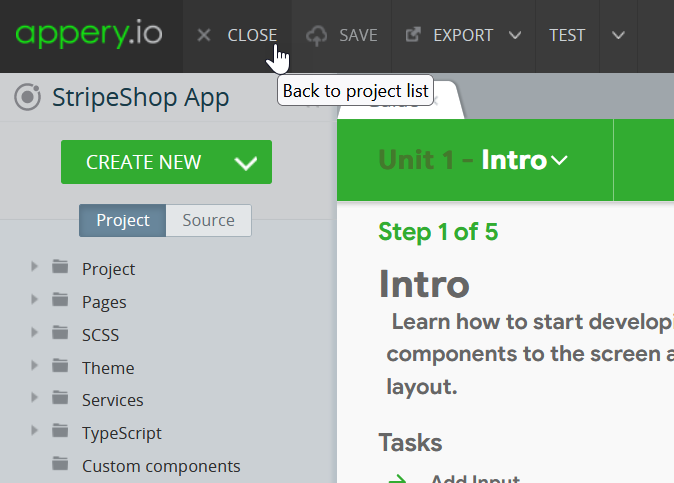Click the Project folder icon
674x483 pixels.
(60, 266)
